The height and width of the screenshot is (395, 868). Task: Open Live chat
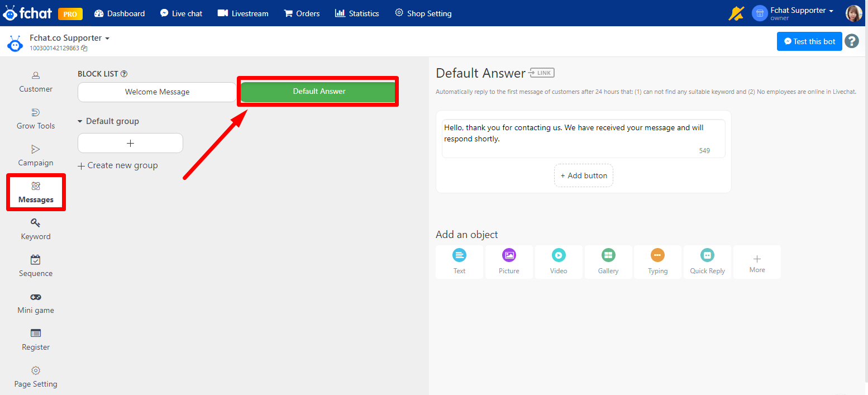point(181,13)
